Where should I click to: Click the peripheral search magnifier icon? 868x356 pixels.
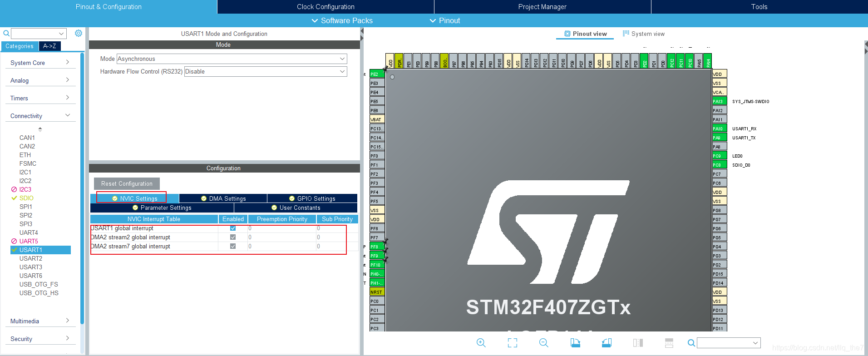click(x=6, y=33)
